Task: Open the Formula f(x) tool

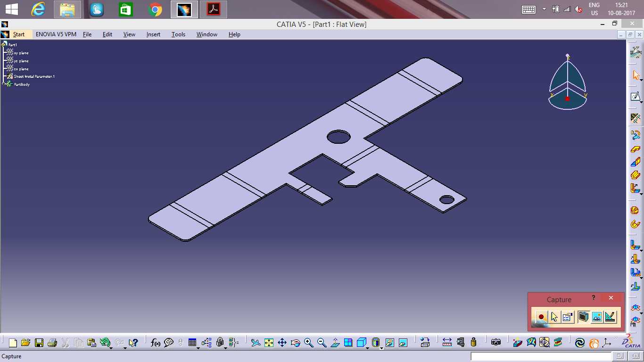Action: [x=156, y=343]
